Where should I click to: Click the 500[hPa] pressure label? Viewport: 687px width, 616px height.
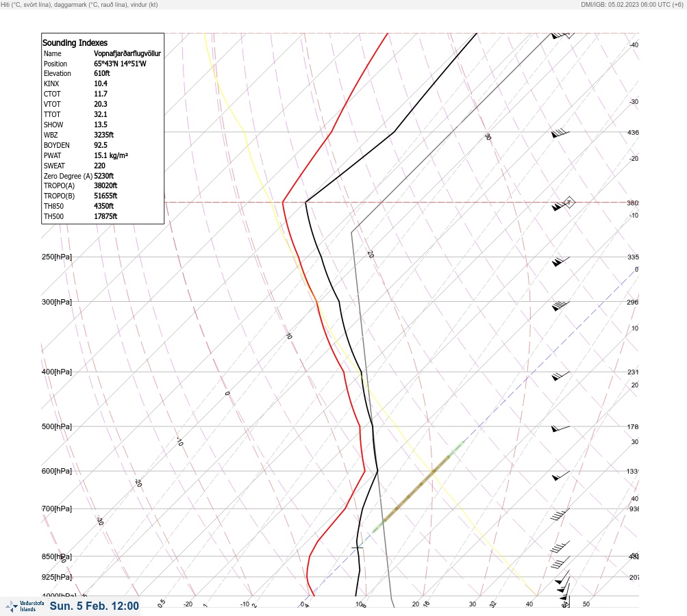(x=57, y=426)
